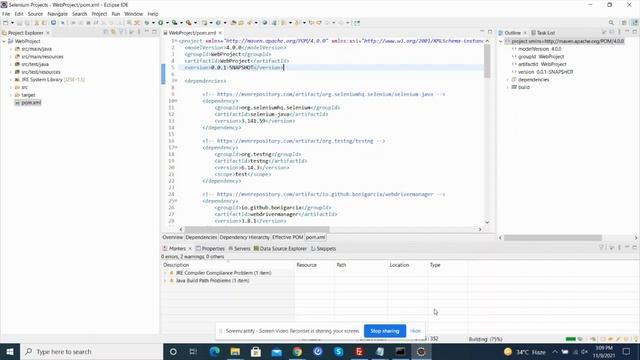Click the Debug bug toolbar icon
The height and width of the screenshot is (360, 640).
[x=147, y=23]
